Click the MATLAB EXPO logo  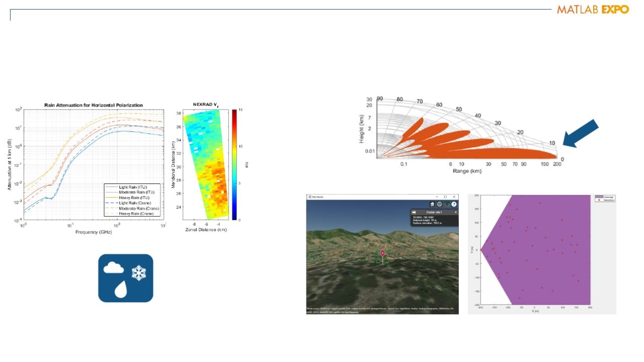pyautogui.click(x=593, y=9)
